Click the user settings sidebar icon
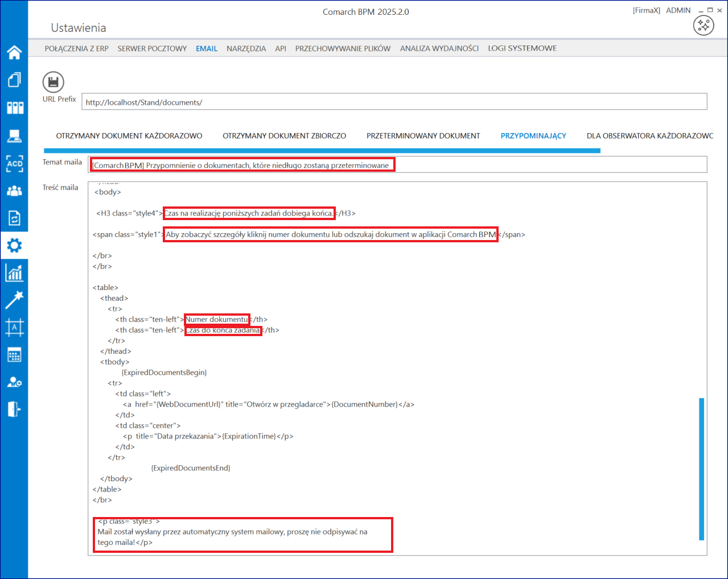The height and width of the screenshot is (579, 728). click(14, 382)
